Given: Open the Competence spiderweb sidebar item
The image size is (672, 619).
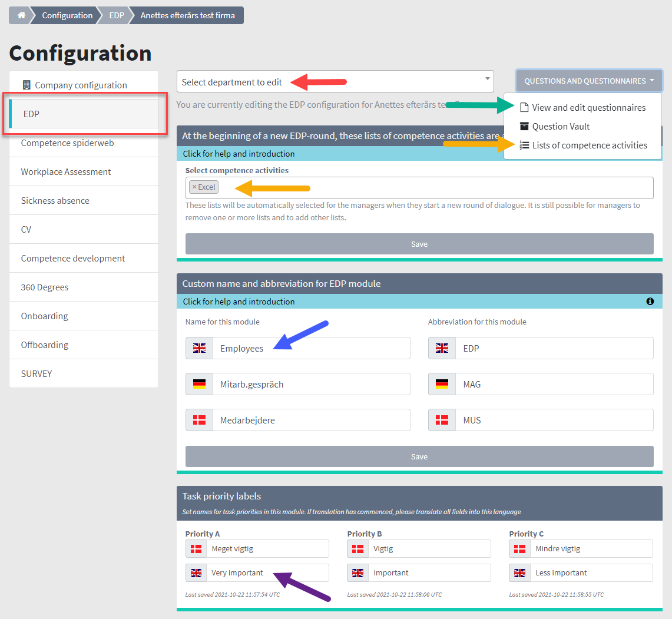Looking at the screenshot, I should [67, 143].
